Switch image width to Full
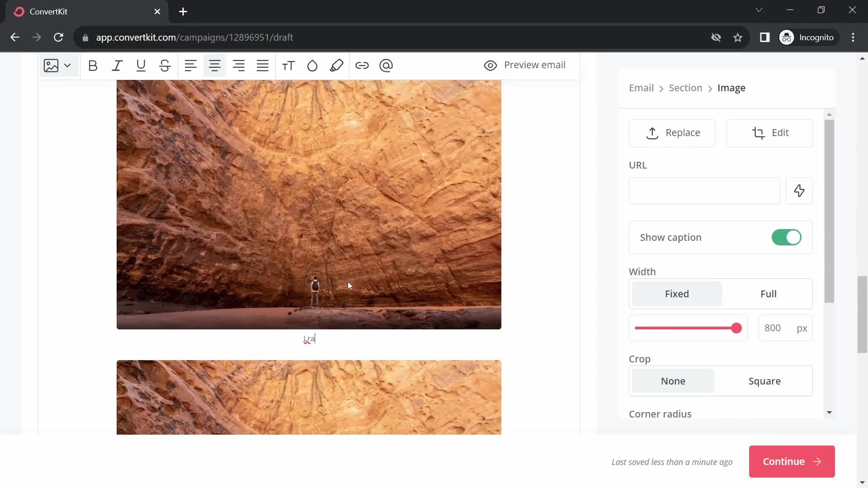 (x=769, y=294)
